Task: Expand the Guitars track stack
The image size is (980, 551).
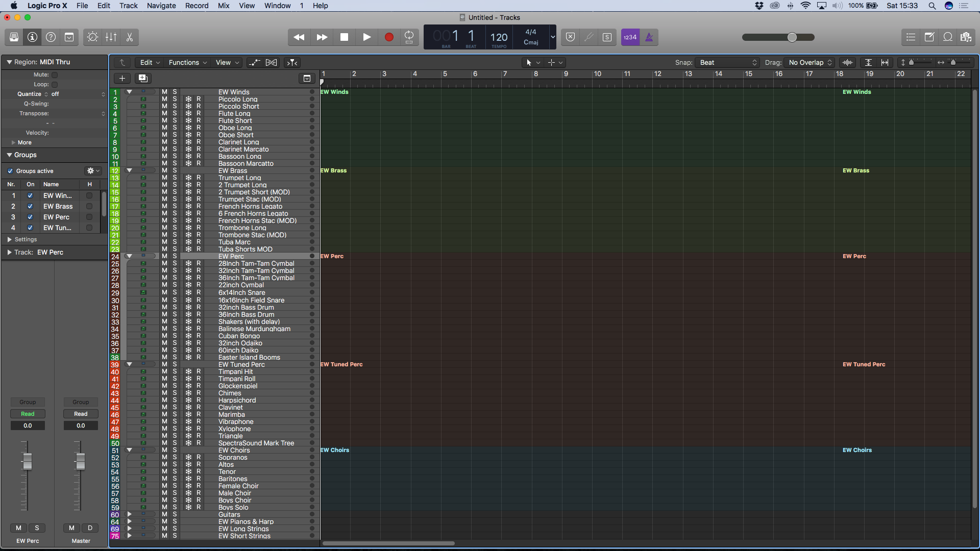Action: pyautogui.click(x=129, y=514)
